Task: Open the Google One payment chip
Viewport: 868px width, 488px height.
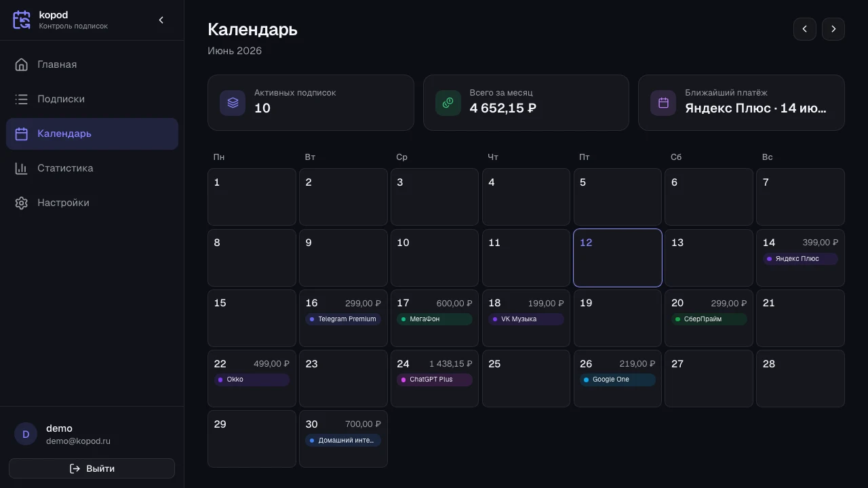Action: tap(618, 380)
